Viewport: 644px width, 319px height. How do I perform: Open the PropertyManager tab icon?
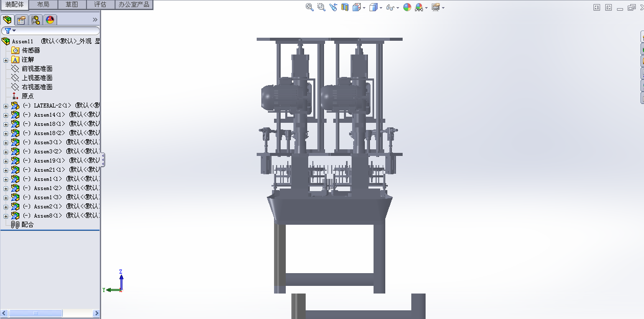coord(21,20)
